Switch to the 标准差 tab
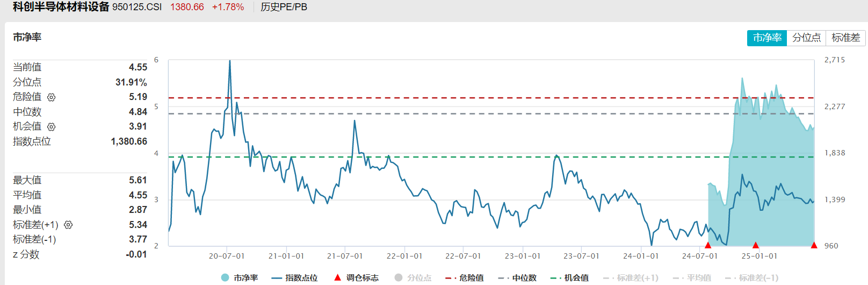This screenshot has height=285, width=868. click(x=845, y=38)
